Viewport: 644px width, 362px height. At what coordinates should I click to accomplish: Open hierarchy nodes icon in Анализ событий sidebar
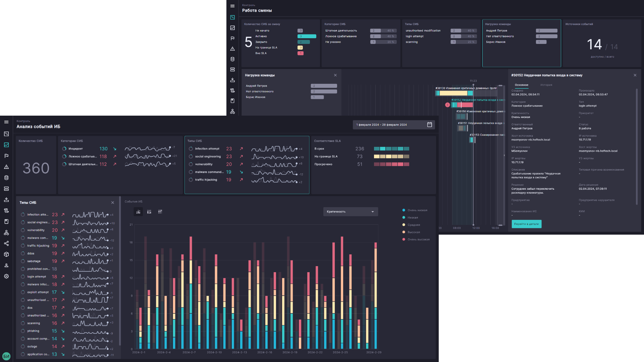point(6,233)
